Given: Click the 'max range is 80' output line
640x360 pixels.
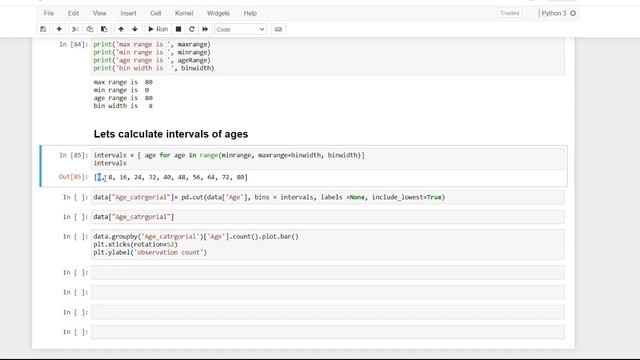Looking at the screenshot, I should click(x=123, y=82).
